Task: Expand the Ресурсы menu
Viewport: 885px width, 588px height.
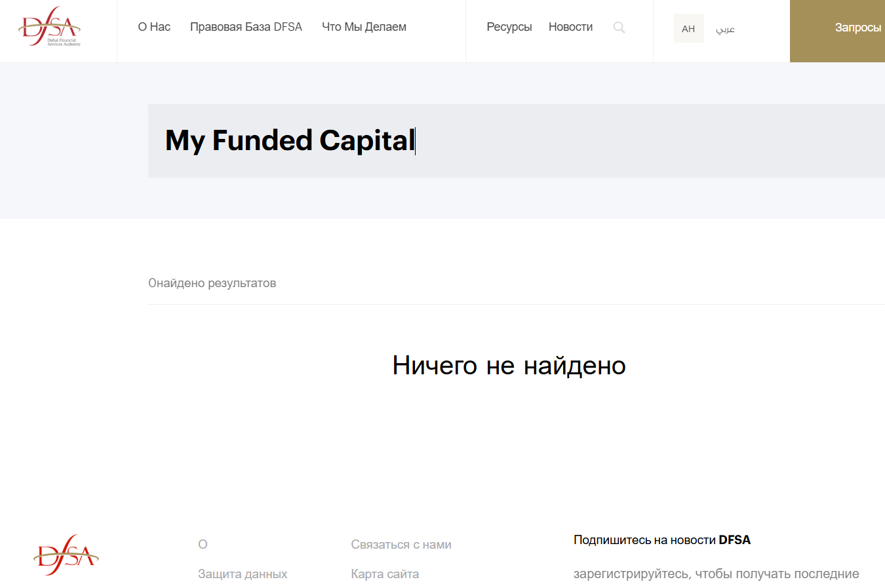Action: click(x=509, y=27)
